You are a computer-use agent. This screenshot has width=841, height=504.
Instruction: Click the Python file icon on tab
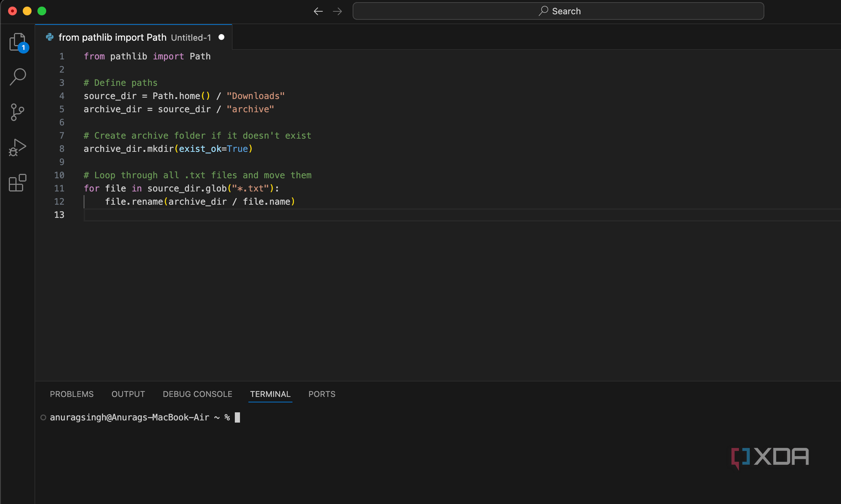49,37
